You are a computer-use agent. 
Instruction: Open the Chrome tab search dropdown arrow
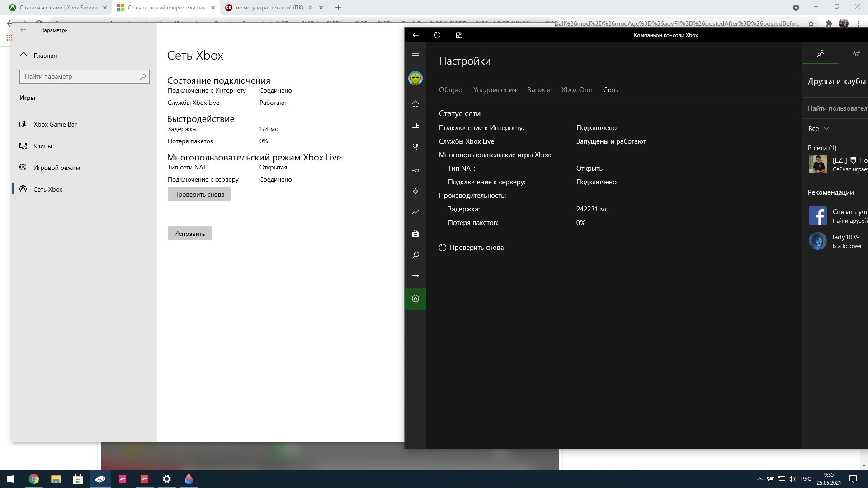[x=796, y=8]
